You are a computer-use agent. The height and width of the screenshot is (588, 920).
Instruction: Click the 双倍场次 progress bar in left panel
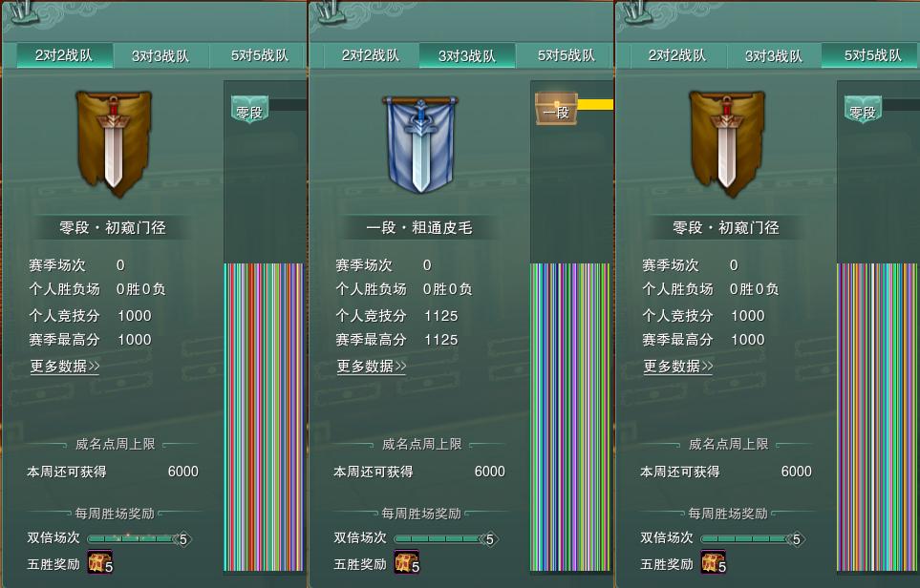tap(139, 538)
